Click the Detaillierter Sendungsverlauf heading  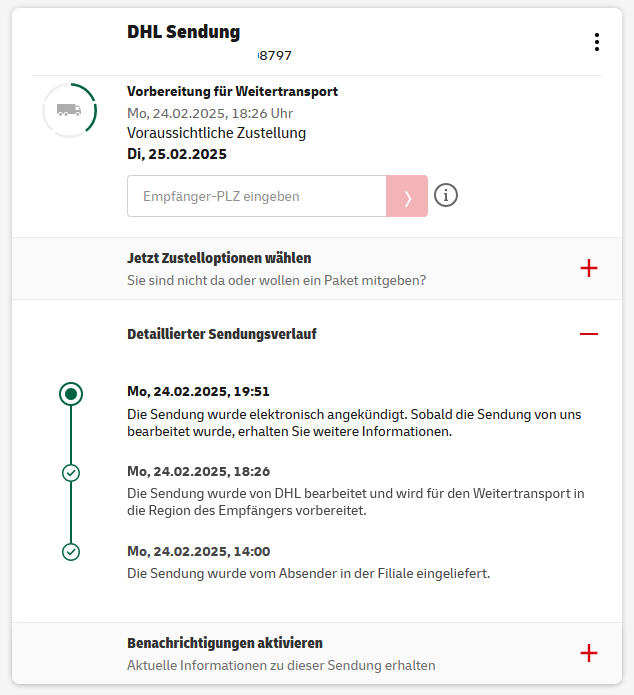click(222, 334)
